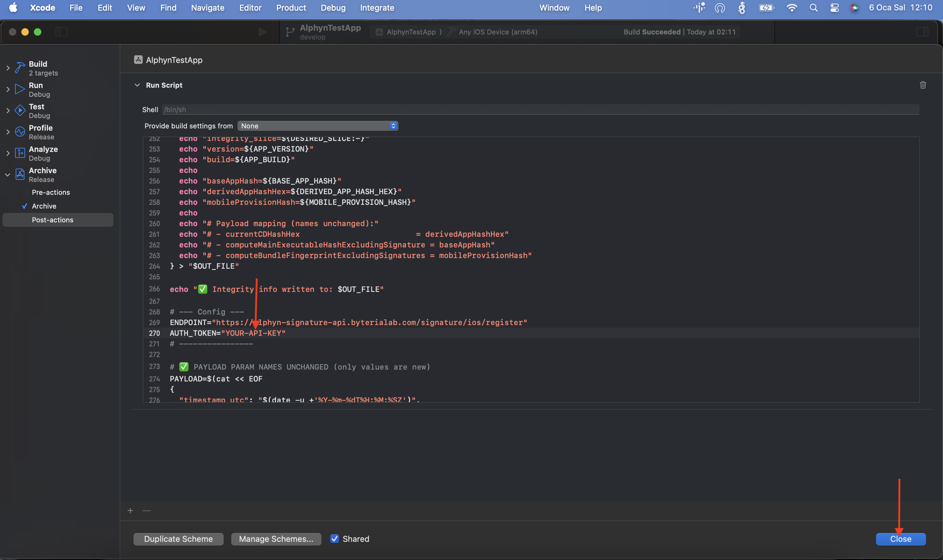The image size is (943, 560).
Task: Select the Profile instrument icon
Action: pos(20,132)
